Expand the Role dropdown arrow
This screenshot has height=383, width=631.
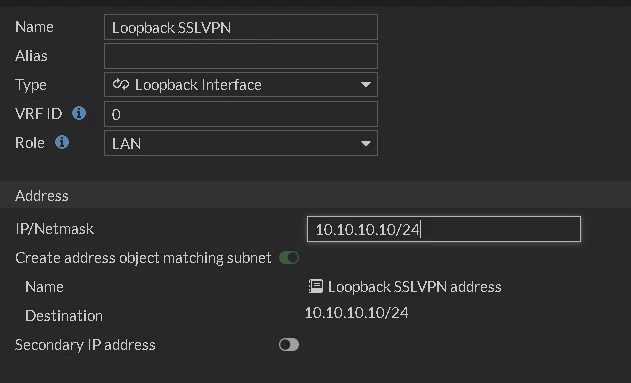pos(366,144)
